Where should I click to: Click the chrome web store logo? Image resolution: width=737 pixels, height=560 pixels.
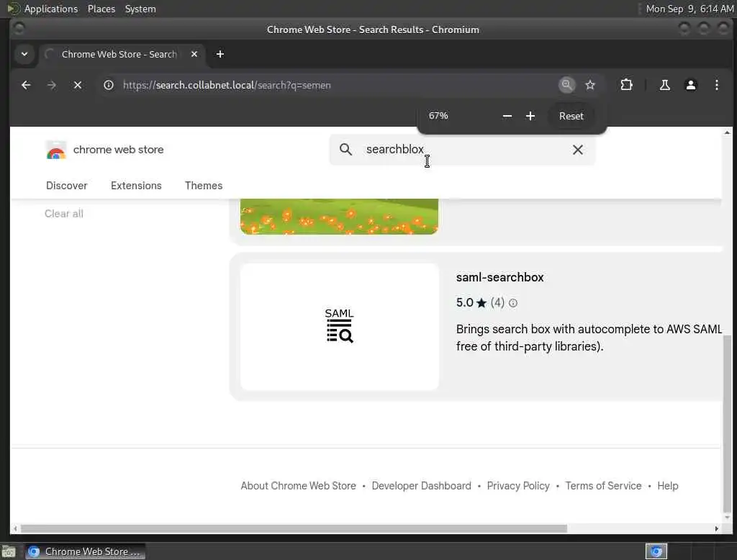click(x=104, y=150)
